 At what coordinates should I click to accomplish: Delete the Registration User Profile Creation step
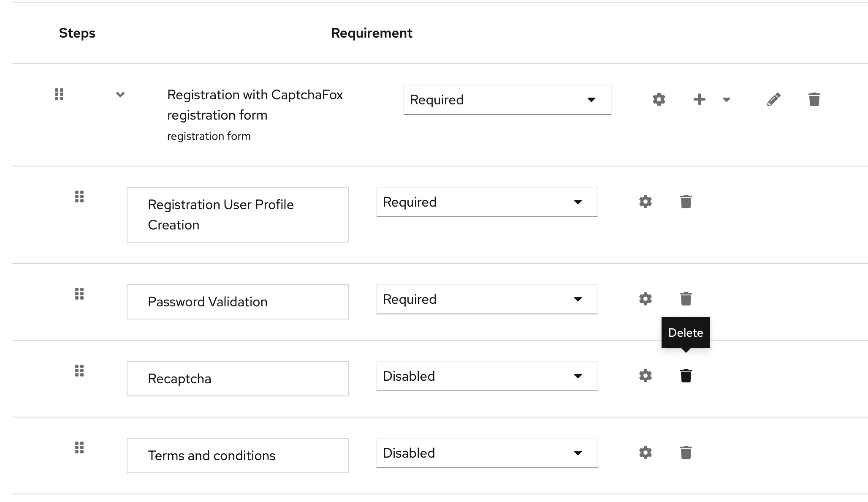tap(686, 202)
